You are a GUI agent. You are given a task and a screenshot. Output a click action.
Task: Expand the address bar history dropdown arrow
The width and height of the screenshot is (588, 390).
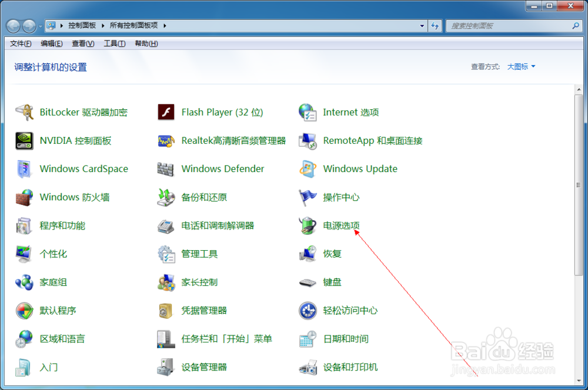click(422, 26)
